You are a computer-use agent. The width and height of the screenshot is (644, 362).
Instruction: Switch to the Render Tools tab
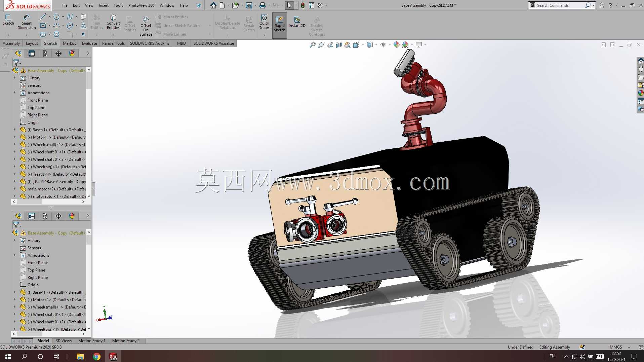[113, 43]
